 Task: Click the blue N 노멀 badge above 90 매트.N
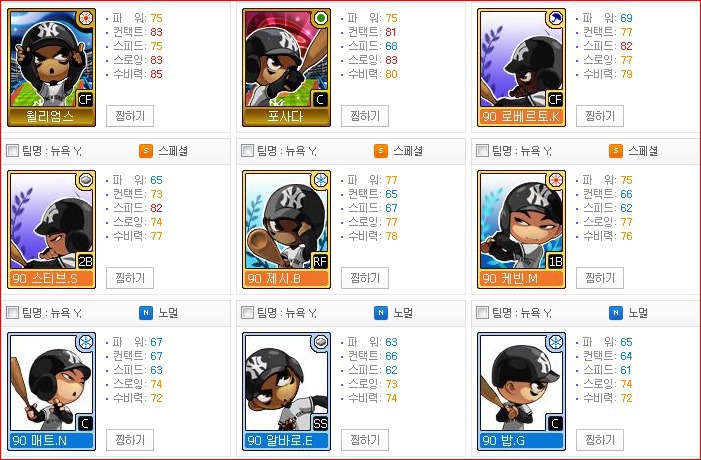tap(146, 313)
